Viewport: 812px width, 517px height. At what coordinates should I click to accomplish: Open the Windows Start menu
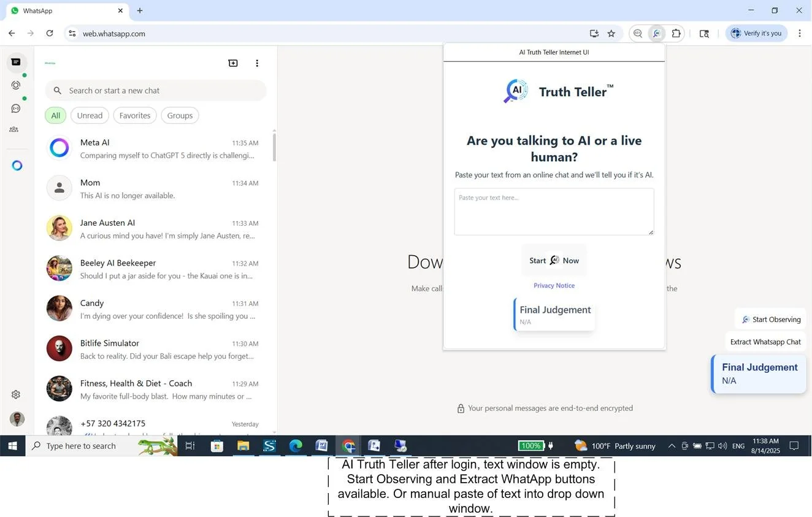[x=12, y=446]
